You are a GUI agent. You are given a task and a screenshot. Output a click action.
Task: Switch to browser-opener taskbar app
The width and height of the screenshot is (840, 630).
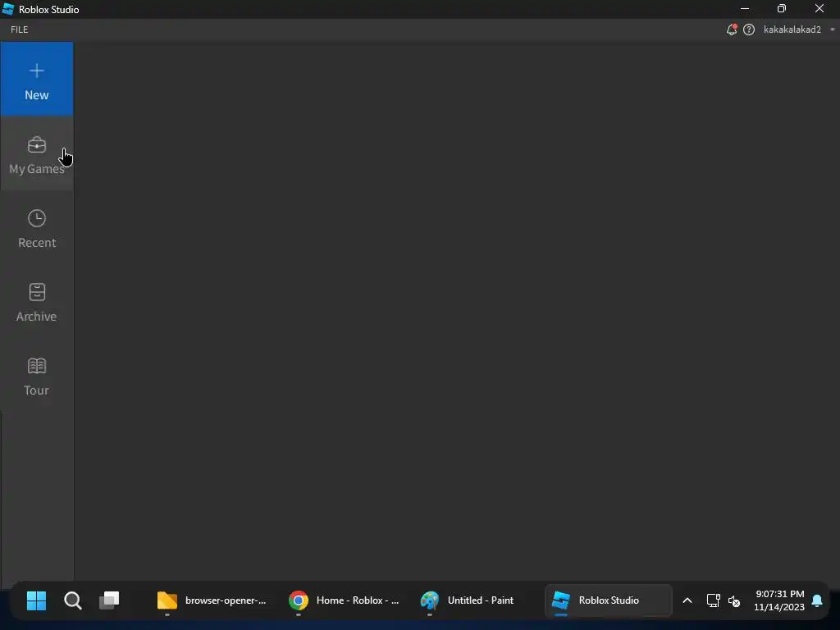(211, 600)
